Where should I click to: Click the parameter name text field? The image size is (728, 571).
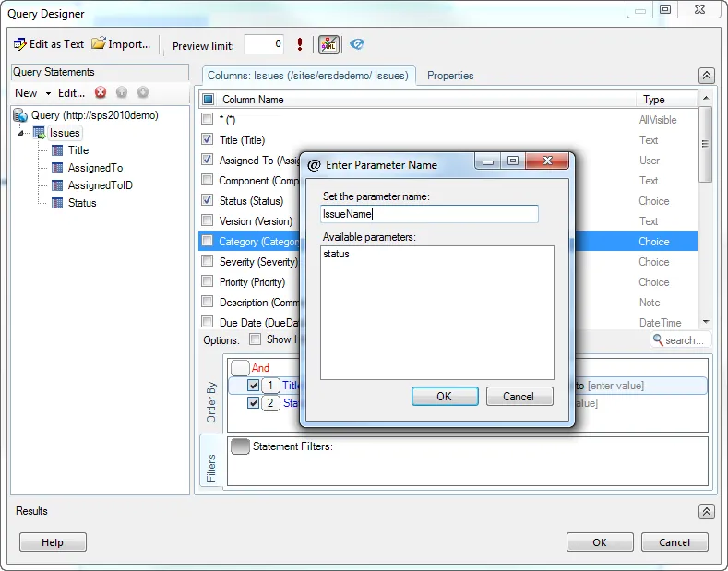(x=429, y=214)
